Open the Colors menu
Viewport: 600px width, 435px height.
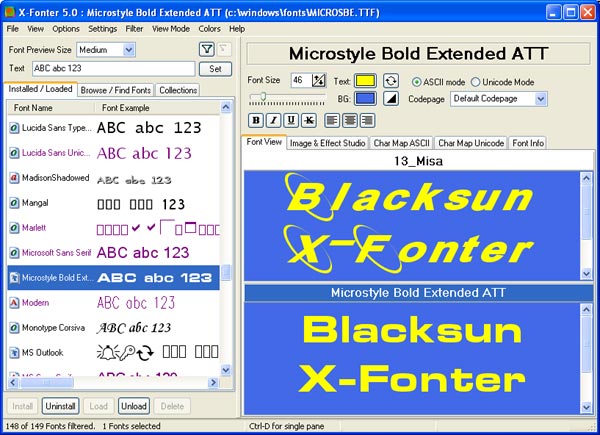[209, 29]
